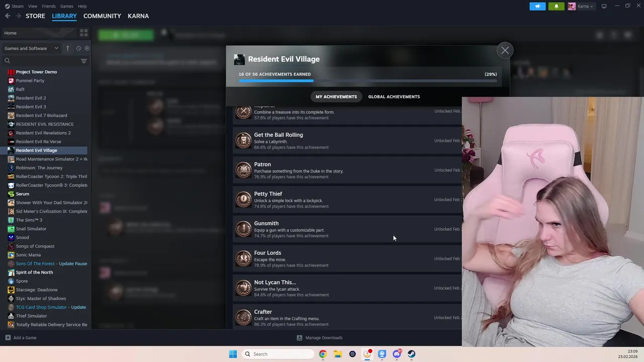
Task: Click the Not Lycan This achievement icon
Action: pyautogui.click(x=244, y=288)
